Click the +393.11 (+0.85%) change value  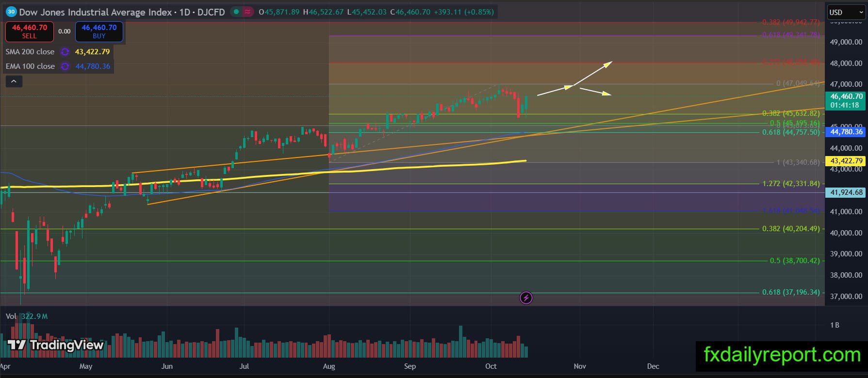464,12
